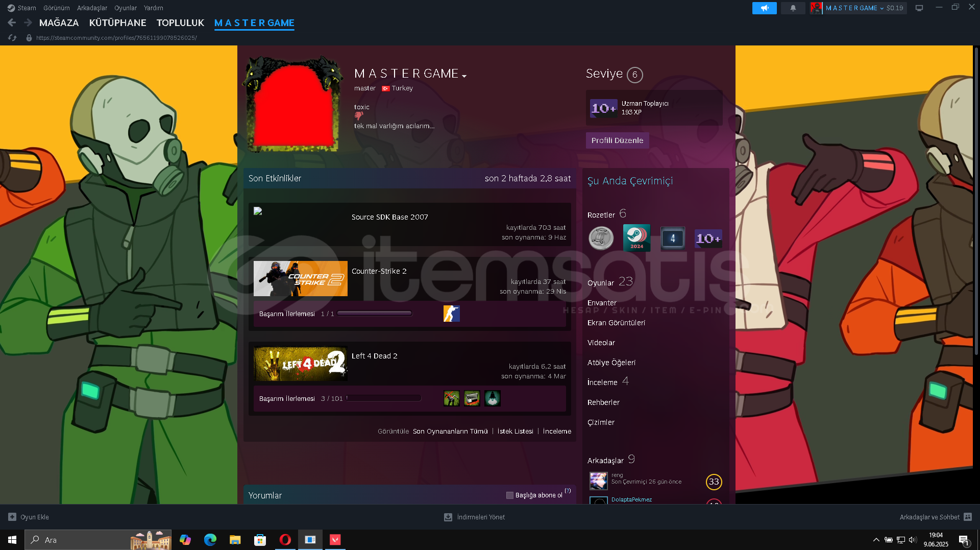The image size is (980, 550).
Task: Open Atölye Öğeleri link
Action: pos(611,363)
